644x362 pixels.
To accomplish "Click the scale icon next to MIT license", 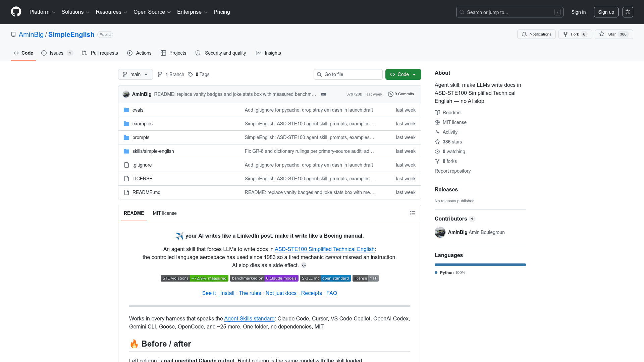I will tap(437, 122).
